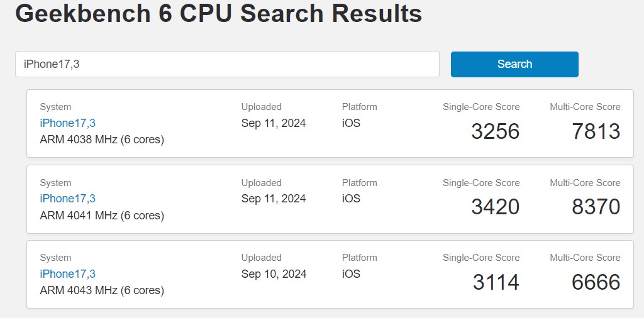Click the search field containing iPhone17,3

pos(226,64)
